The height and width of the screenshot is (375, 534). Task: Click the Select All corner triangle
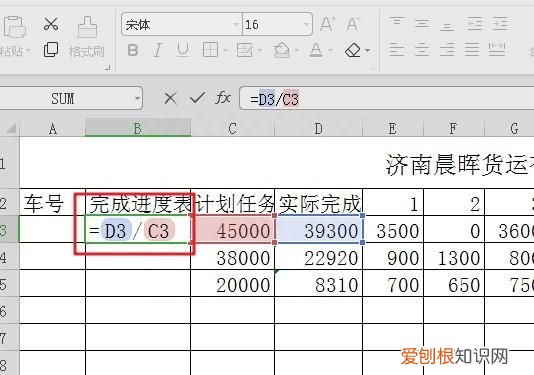tap(10, 128)
